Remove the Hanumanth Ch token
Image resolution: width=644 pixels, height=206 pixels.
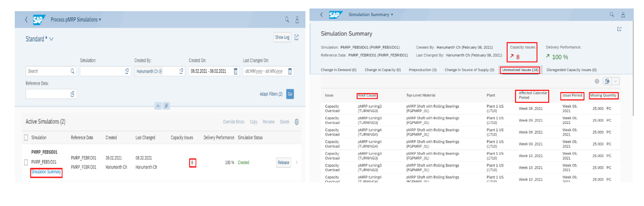coord(160,71)
